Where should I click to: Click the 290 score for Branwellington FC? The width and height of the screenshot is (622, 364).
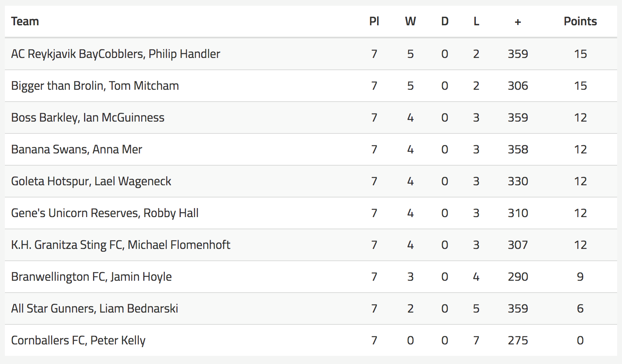click(x=518, y=277)
